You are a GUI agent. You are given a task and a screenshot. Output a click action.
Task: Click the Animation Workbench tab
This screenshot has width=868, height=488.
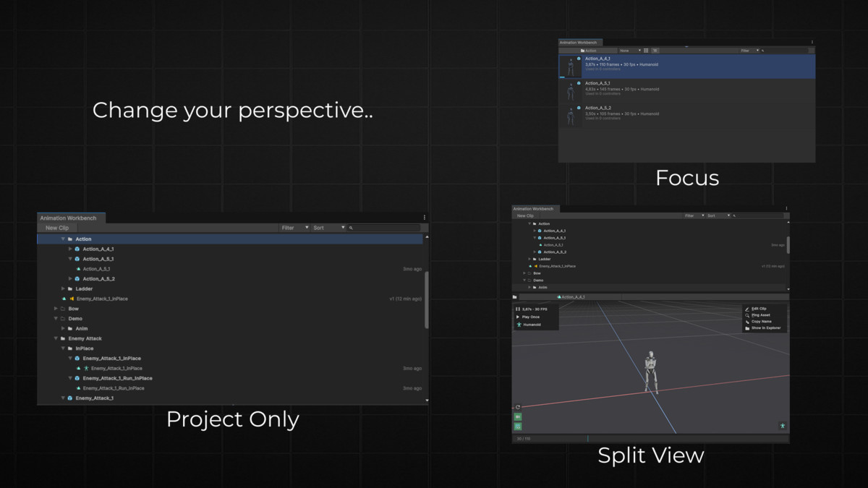point(70,218)
